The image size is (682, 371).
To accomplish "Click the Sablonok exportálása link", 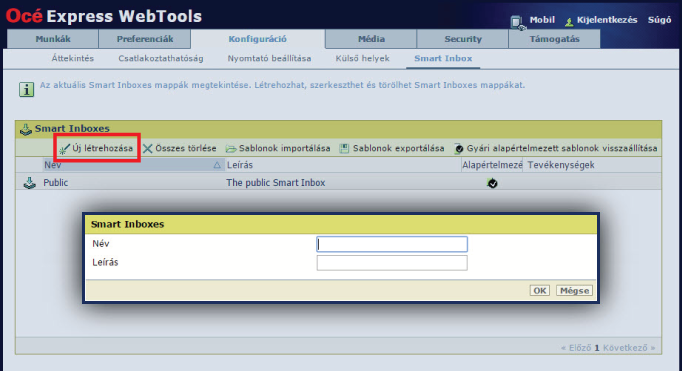I will (398, 148).
